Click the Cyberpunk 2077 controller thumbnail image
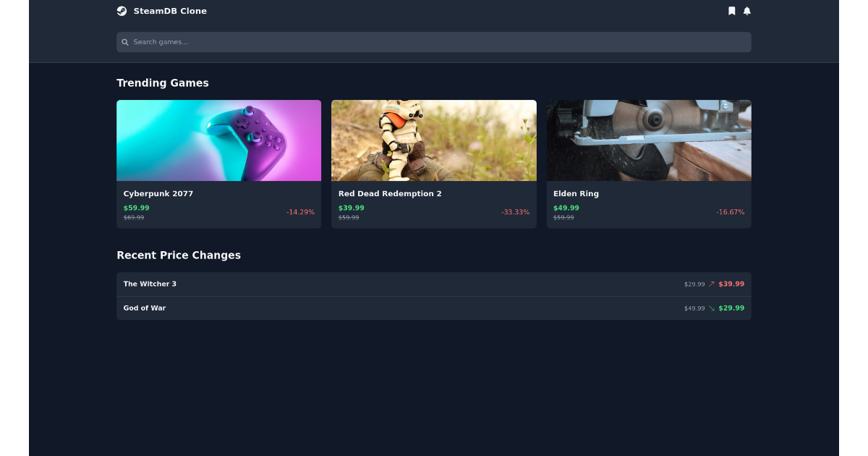The height and width of the screenshot is (456, 868). (218, 140)
